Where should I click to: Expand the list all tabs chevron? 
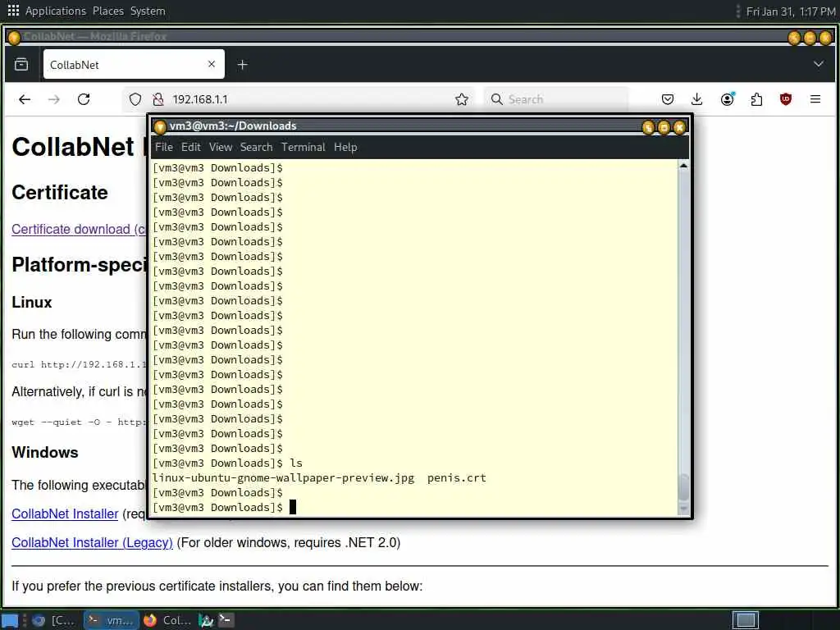(x=818, y=64)
